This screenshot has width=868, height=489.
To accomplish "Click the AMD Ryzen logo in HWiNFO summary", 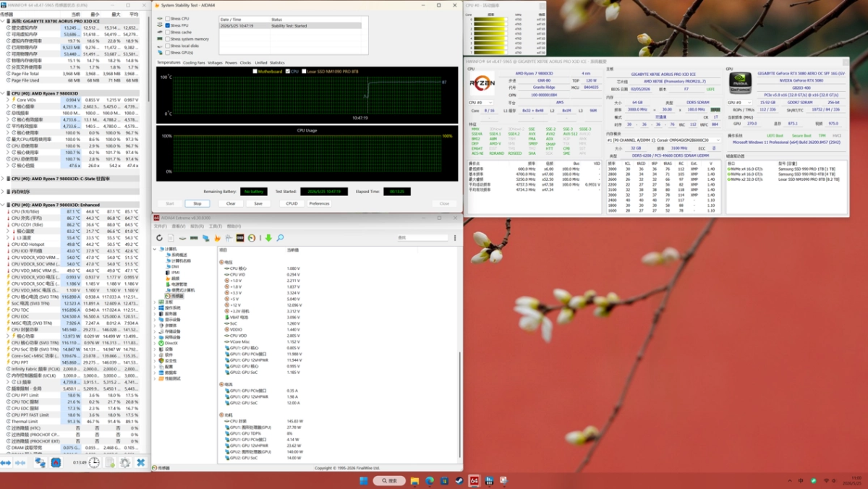I will [482, 83].
